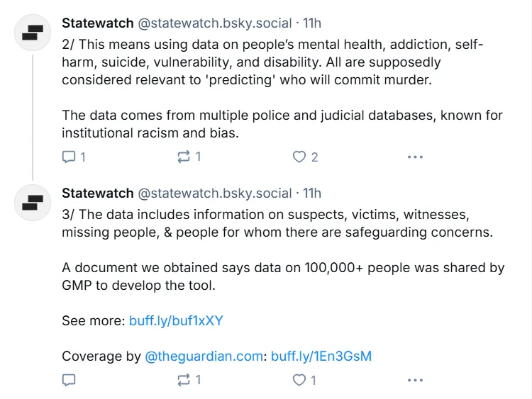Open more options menu on the 2/ post
Image resolution: width=532 pixels, height=399 pixels.
click(x=415, y=157)
